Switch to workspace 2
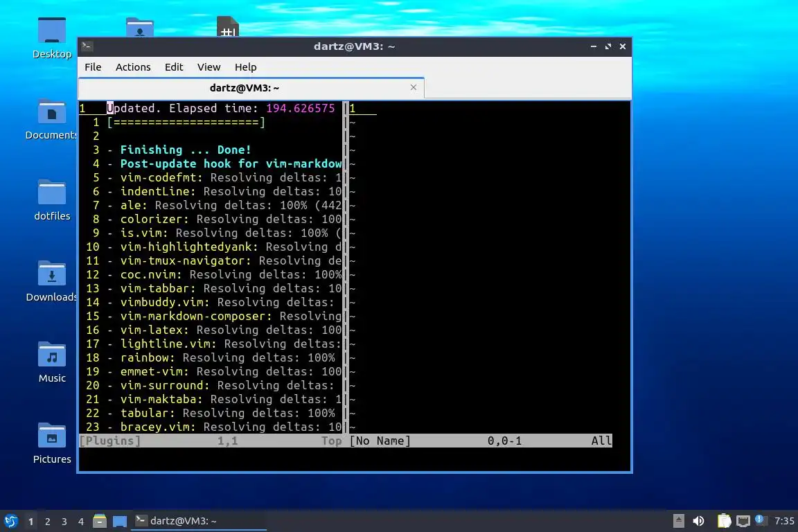 coord(47,522)
